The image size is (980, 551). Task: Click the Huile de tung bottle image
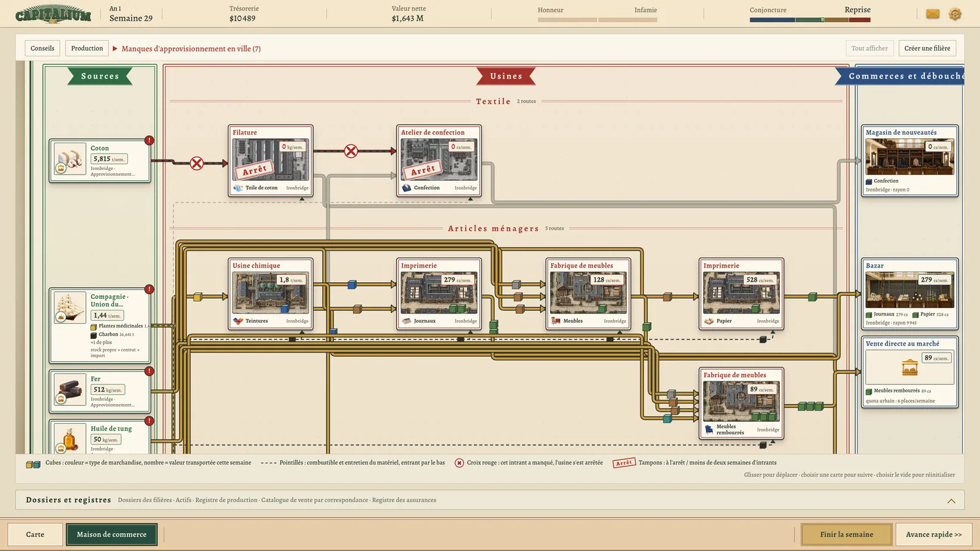[x=70, y=438]
